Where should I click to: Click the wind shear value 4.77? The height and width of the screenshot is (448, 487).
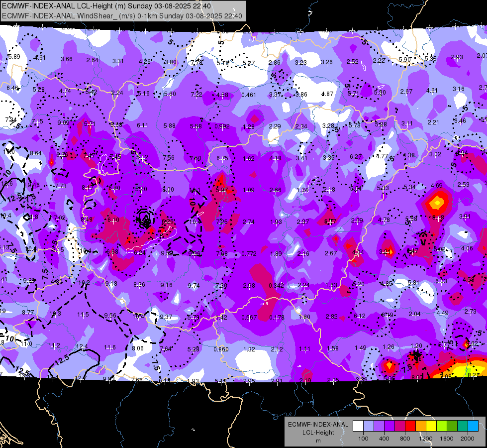pos(382,156)
